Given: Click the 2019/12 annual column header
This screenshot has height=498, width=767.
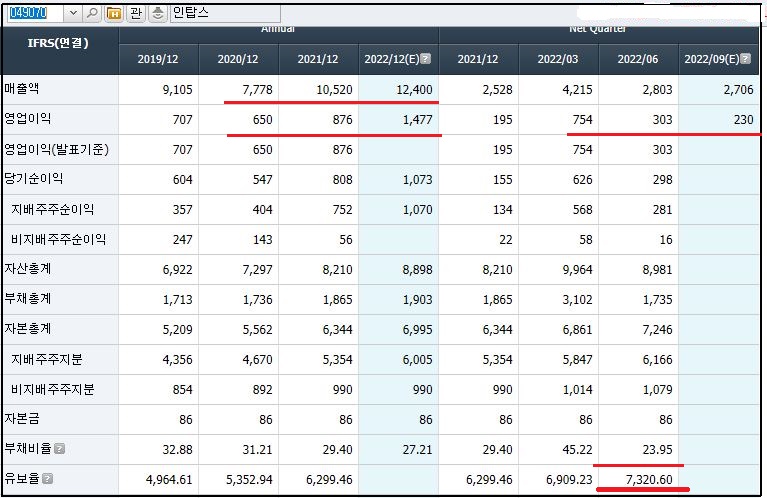Looking at the screenshot, I should (159, 59).
